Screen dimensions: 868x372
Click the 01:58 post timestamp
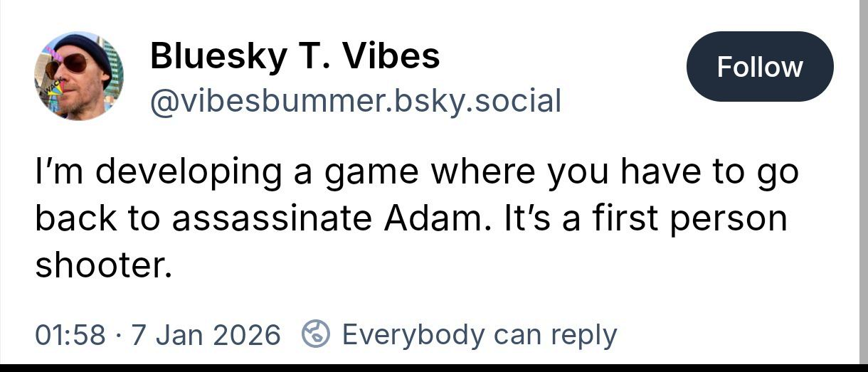pyautogui.click(x=70, y=334)
